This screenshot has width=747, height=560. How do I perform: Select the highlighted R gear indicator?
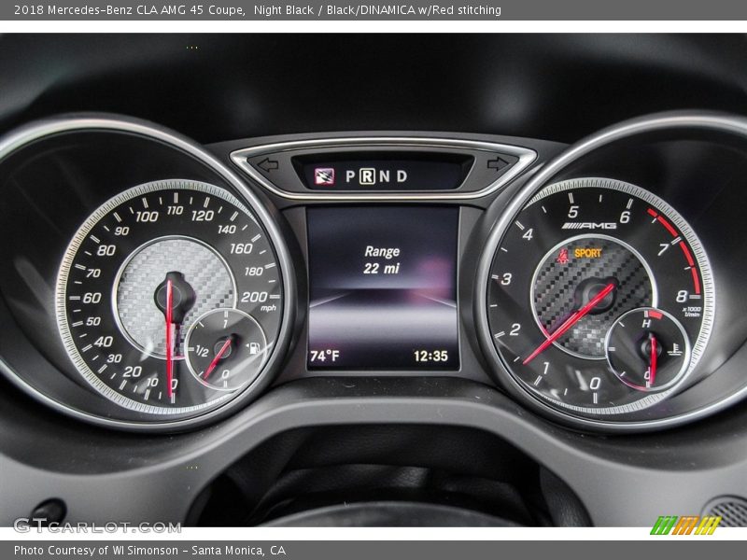pyautogui.click(x=367, y=176)
